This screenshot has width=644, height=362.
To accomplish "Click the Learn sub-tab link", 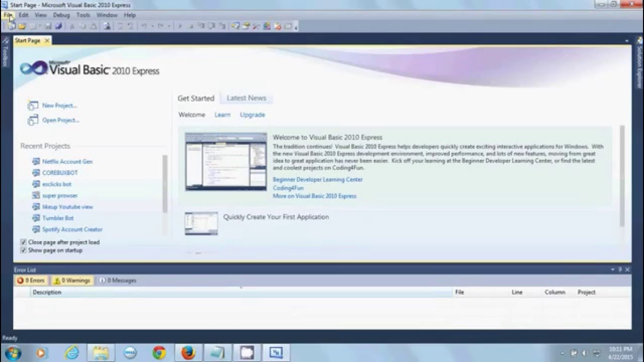I will tap(222, 115).
